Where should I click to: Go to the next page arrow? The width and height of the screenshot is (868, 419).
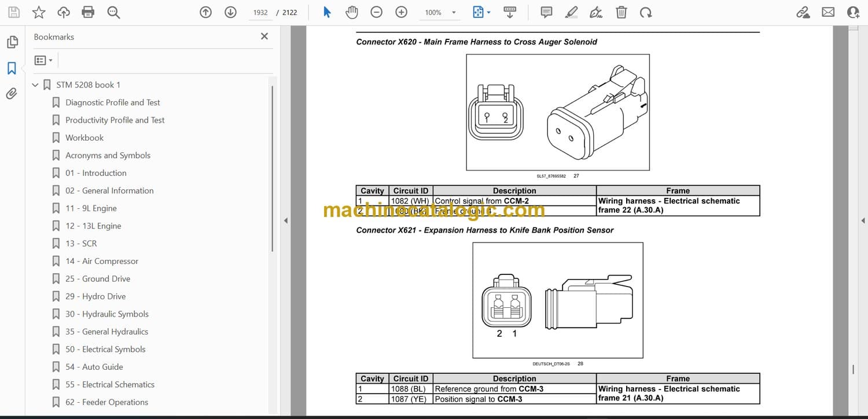click(x=230, y=12)
